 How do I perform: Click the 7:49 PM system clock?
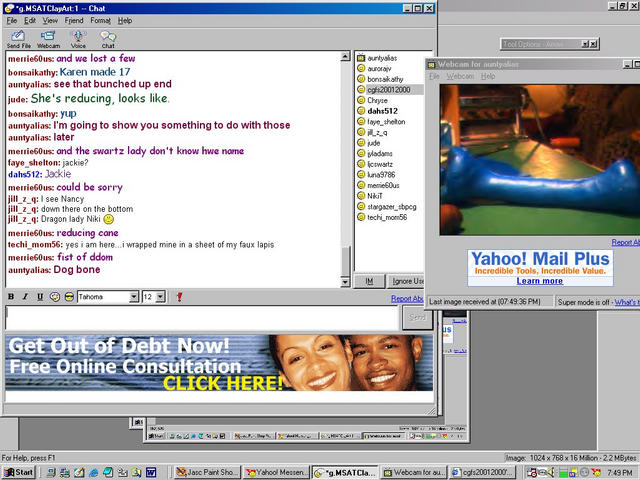tap(620, 473)
